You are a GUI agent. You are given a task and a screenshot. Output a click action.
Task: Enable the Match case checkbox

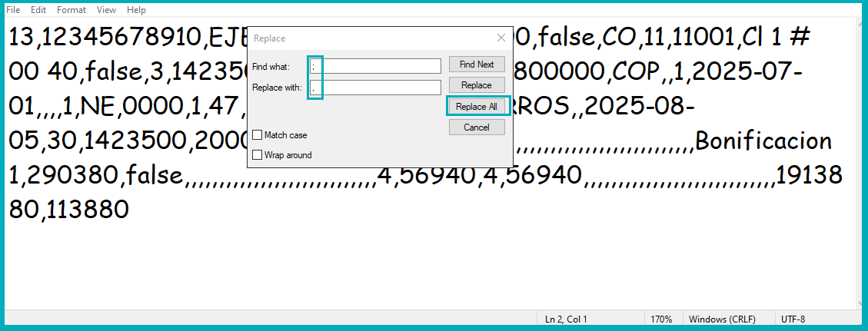coord(258,135)
